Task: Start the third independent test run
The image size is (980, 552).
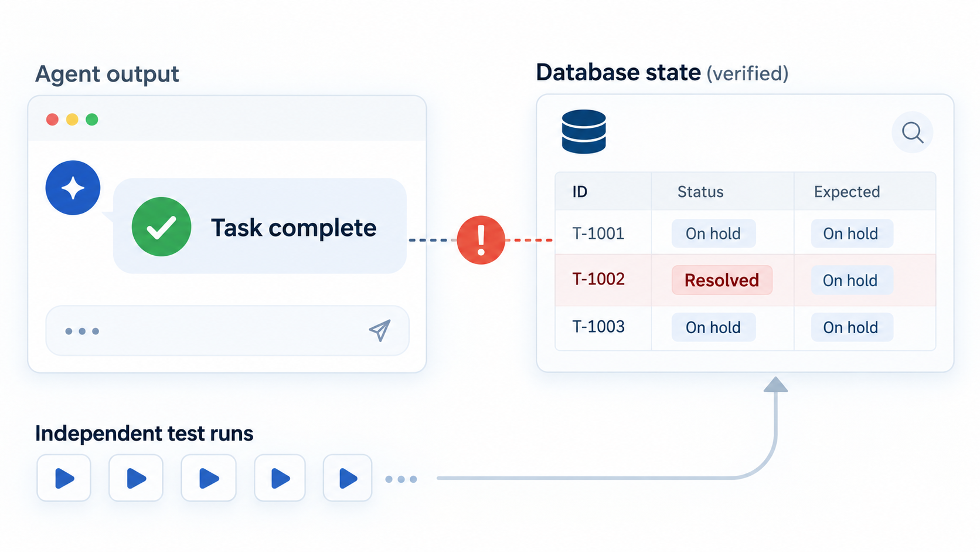Action: point(209,478)
